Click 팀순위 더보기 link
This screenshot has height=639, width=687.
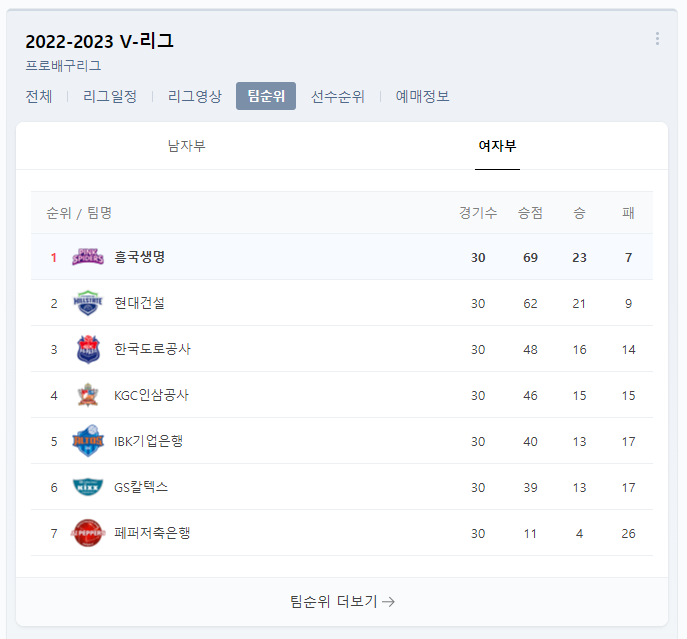342,601
